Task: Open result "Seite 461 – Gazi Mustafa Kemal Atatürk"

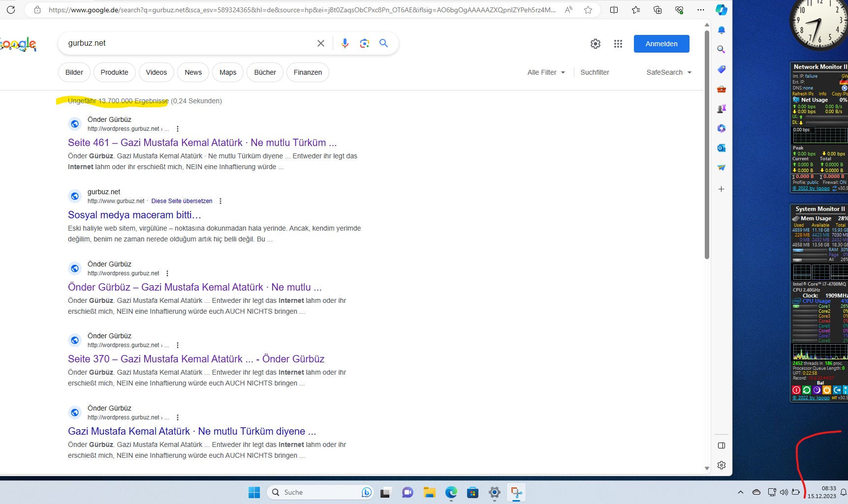Action: (202, 143)
